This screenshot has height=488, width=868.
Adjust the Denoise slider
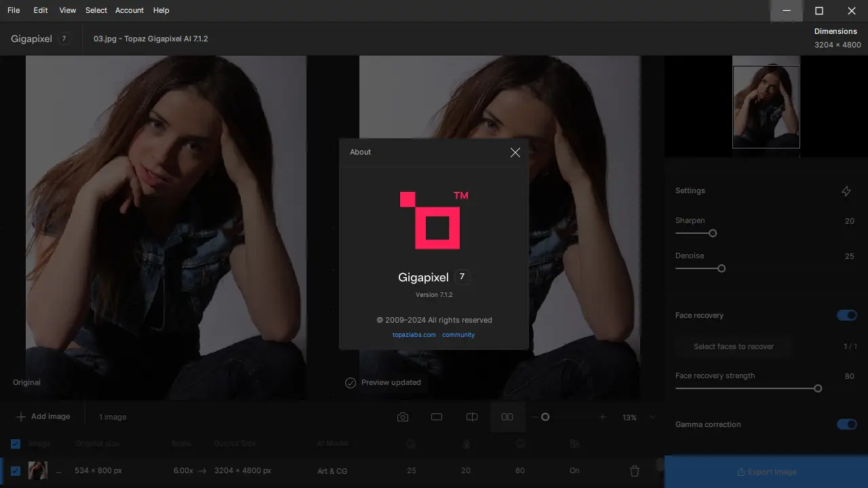coord(722,268)
